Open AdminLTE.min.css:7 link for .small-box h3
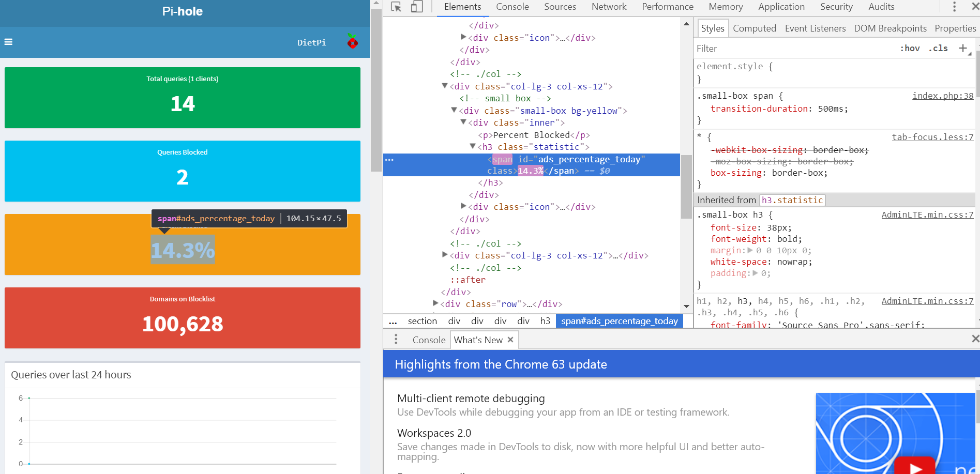The width and height of the screenshot is (980, 474). pyautogui.click(x=927, y=215)
